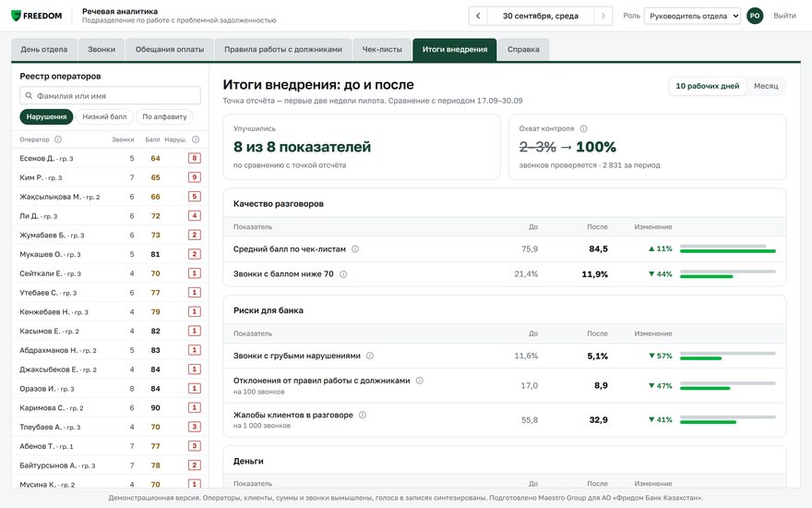This screenshot has height=508, width=812.
Task: Click the Звонки column header in registry
Action: point(123,139)
